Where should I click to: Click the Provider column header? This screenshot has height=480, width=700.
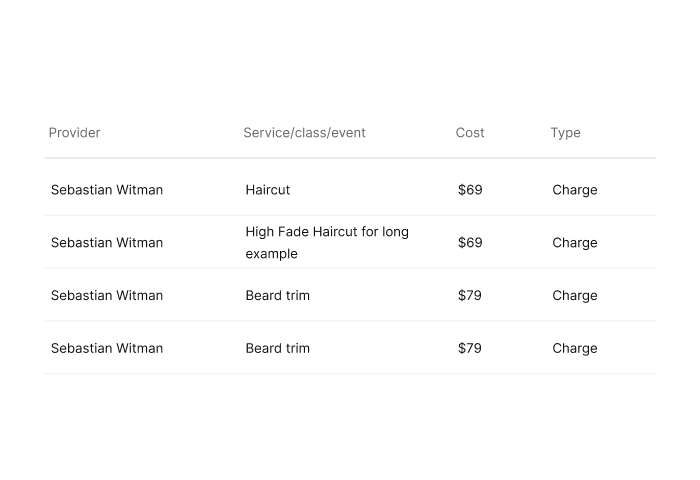coord(75,133)
